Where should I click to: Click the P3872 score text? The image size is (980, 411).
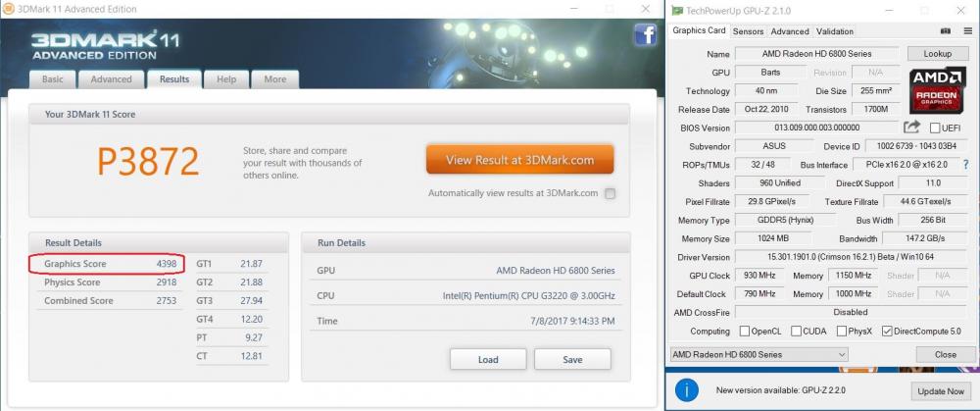coord(148,162)
